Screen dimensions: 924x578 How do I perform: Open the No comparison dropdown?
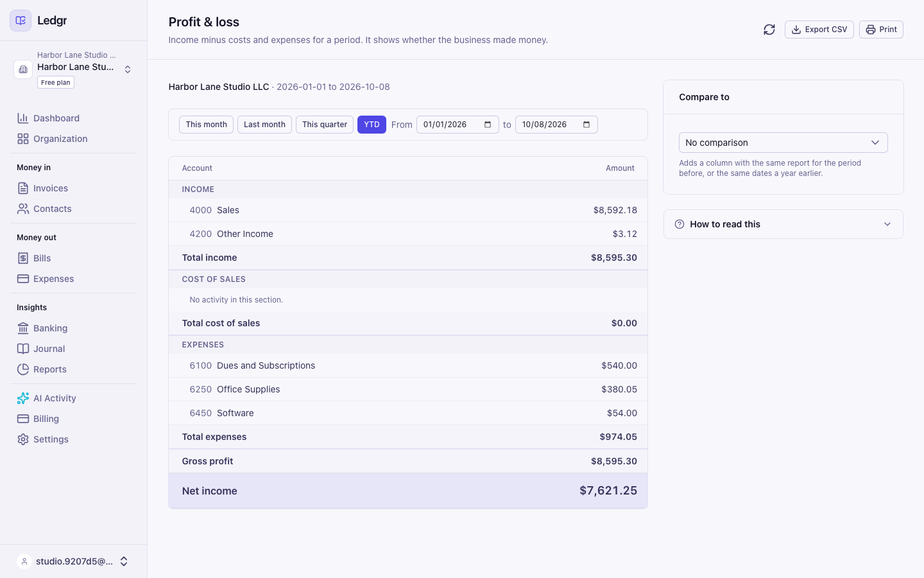[x=783, y=143]
